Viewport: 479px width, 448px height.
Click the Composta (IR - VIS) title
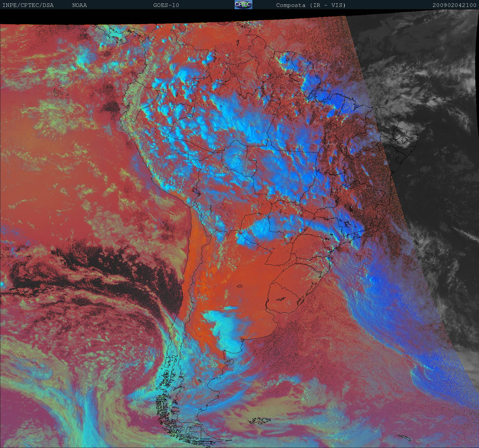[x=311, y=5]
